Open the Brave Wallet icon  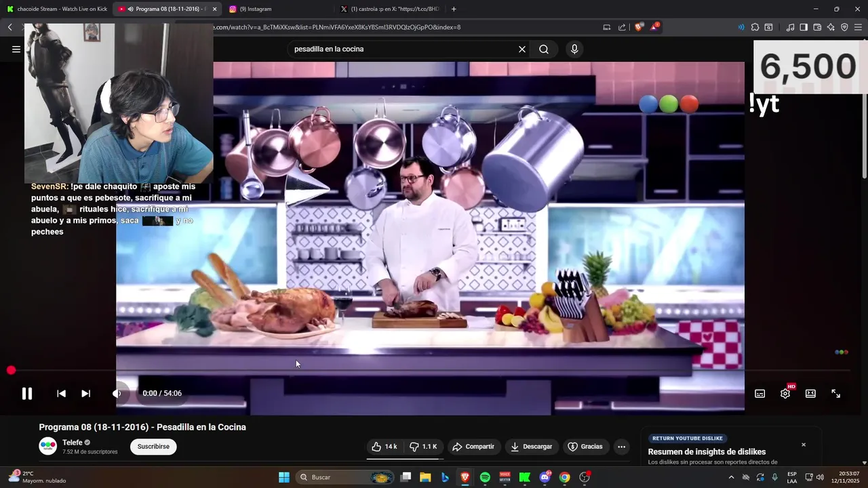click(817, 27)
